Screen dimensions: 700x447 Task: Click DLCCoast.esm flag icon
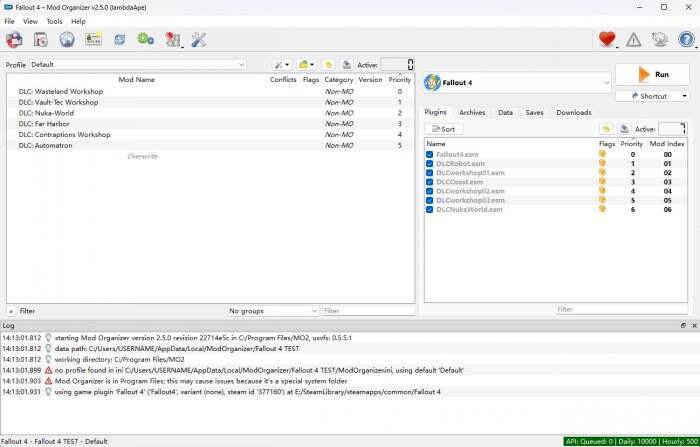[602, 181]
